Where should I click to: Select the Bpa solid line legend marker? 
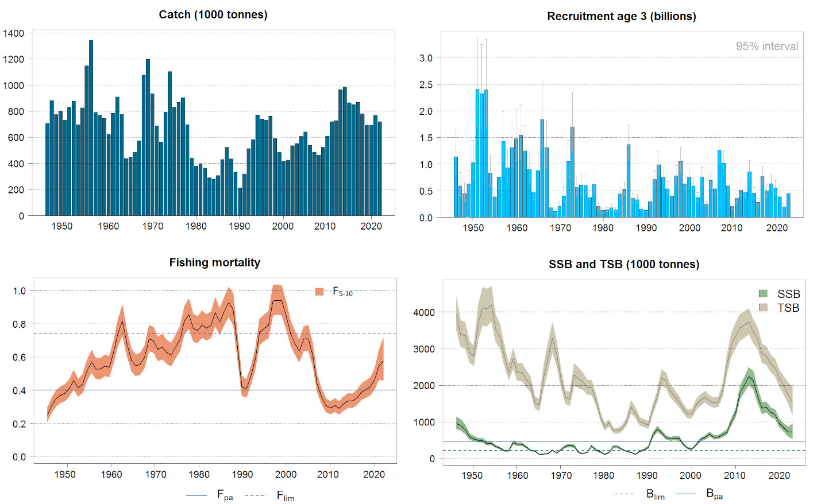[685, 494]
